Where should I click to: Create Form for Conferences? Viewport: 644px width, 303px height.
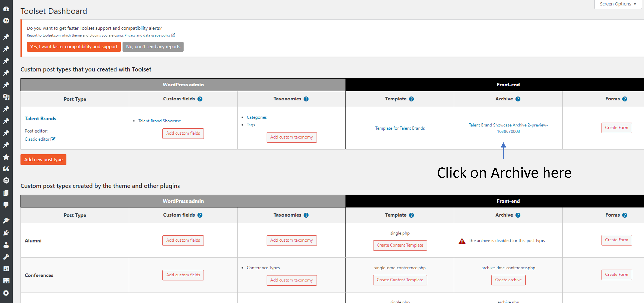pos(616,275)
